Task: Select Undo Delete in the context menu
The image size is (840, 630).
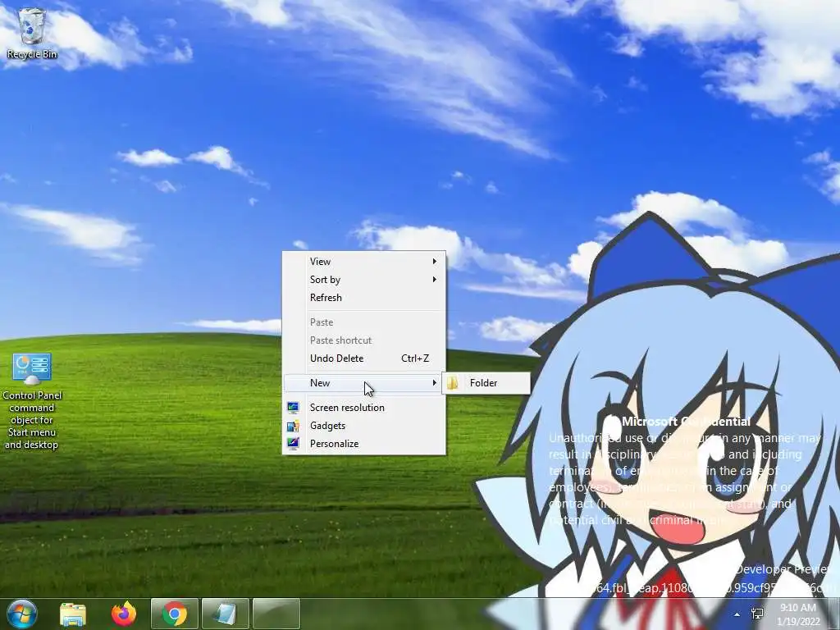Action: tap(364, 358)
